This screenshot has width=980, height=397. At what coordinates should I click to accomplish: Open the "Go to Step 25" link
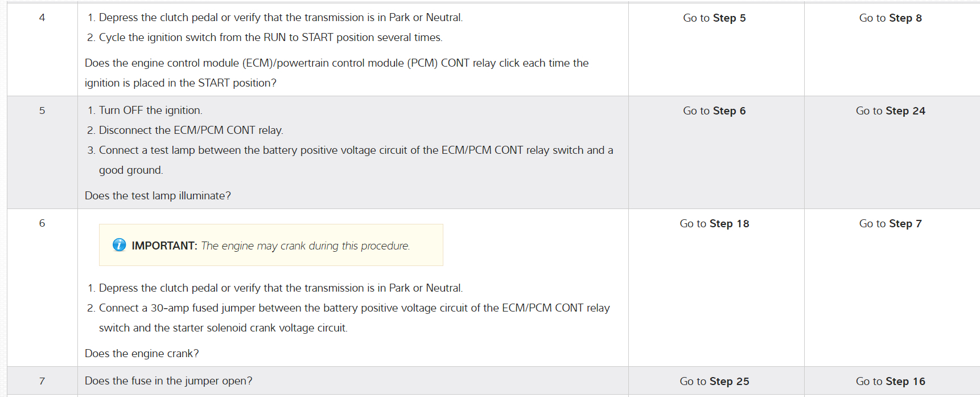(714, 382)
